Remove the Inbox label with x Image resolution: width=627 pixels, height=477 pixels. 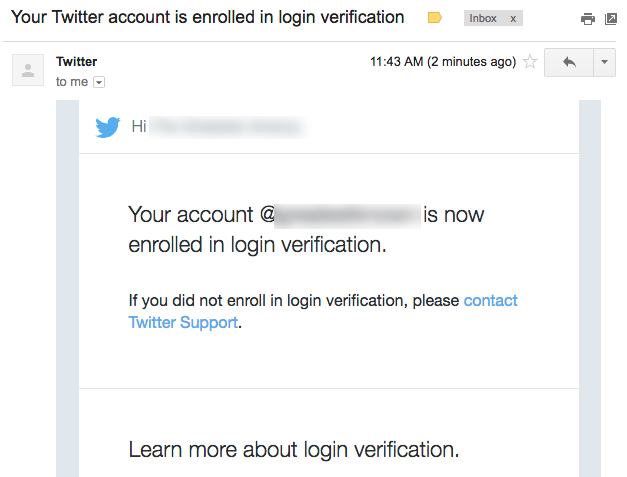[x=513, y=19]
